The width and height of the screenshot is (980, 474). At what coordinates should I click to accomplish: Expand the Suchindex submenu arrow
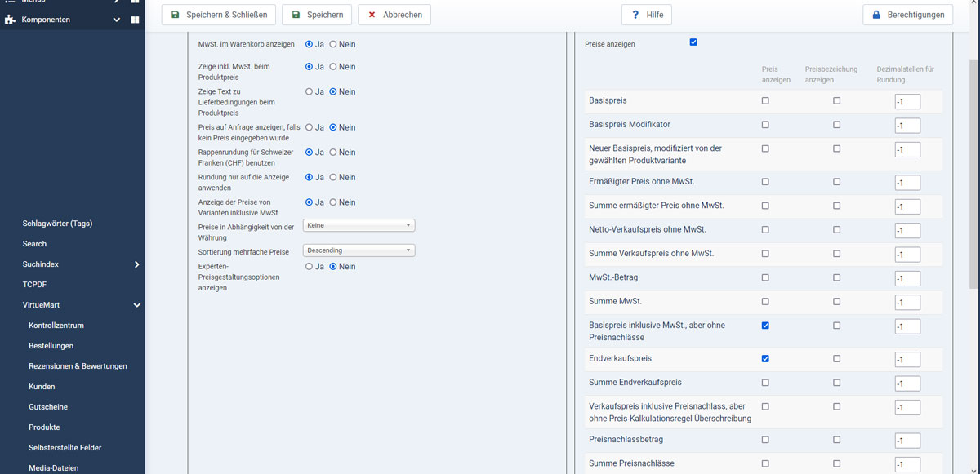136,264
